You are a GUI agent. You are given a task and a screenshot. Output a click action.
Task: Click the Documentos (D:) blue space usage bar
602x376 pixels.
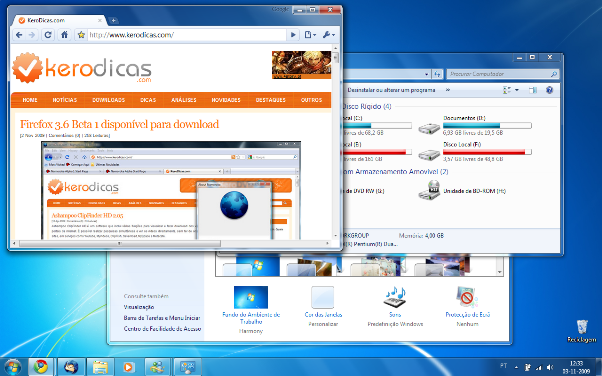[487, 126]
